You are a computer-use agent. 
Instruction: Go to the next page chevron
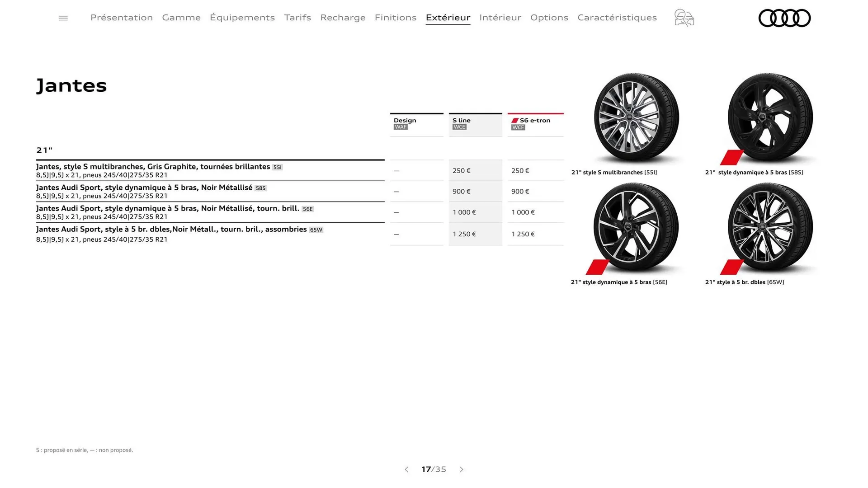tap(462, 469)
